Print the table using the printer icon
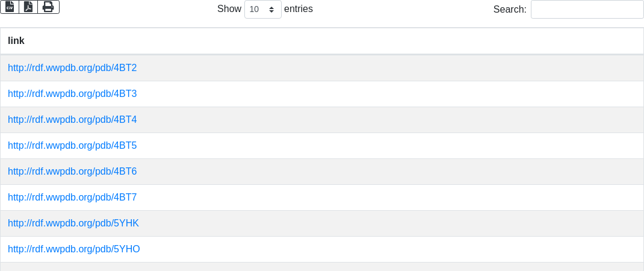 pos(48,7)
